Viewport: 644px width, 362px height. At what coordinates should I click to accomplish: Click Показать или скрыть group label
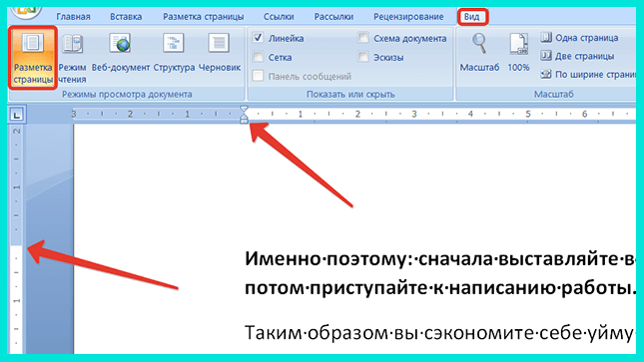pyautogui.click(x=350, y=94)
